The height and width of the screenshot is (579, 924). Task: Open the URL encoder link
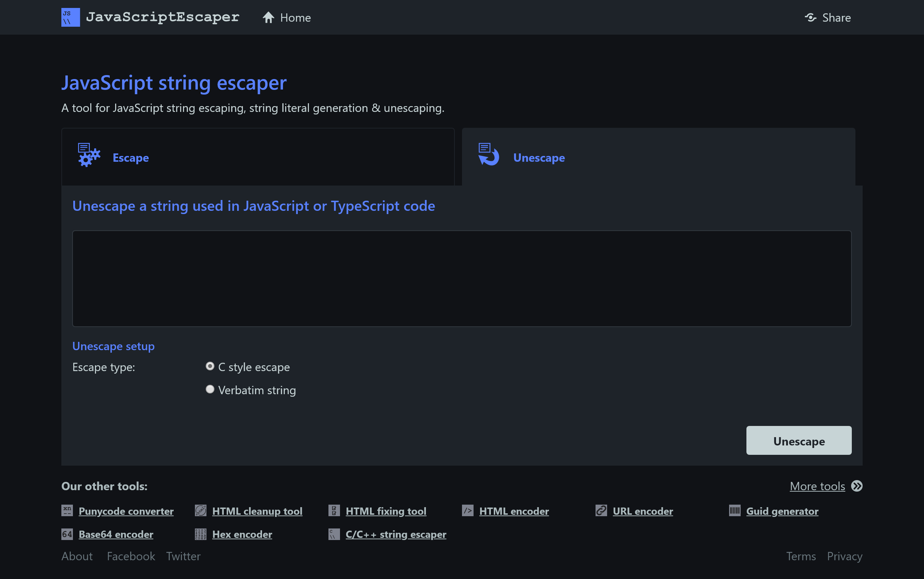pyautogui.click(x=643, y=511)
